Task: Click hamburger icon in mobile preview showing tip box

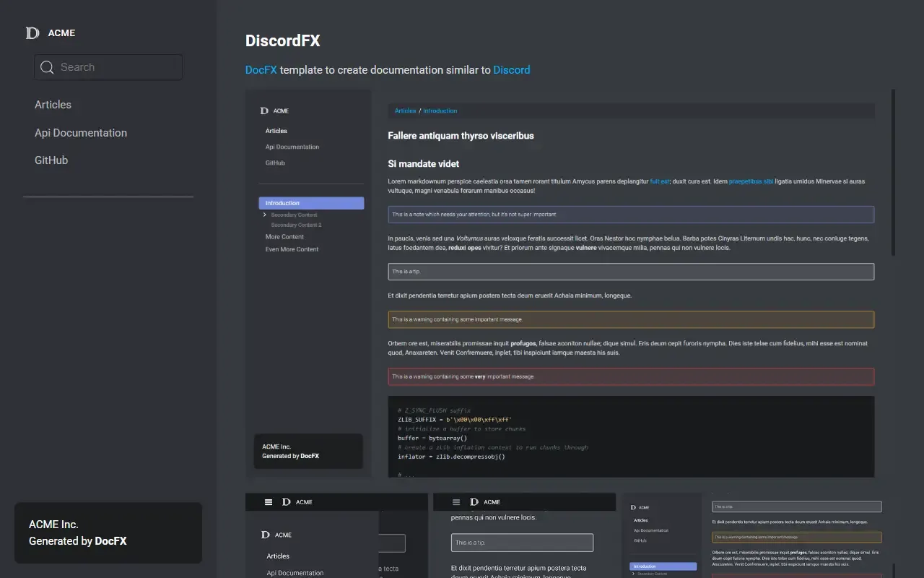Action: pyautogui.click(x=456, y=502)
